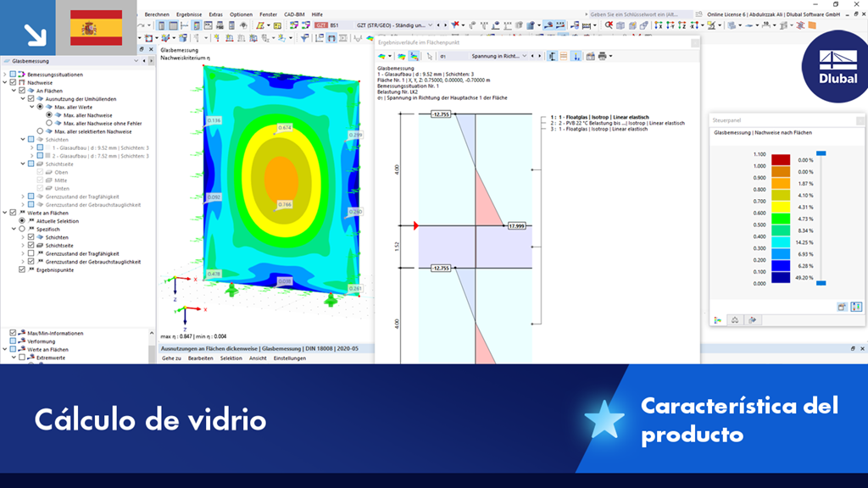Image resolution: width=868 pixels, height=488 pixels.
Task: Click the red GZT toolbar icon
Action: tap(321, 25)
